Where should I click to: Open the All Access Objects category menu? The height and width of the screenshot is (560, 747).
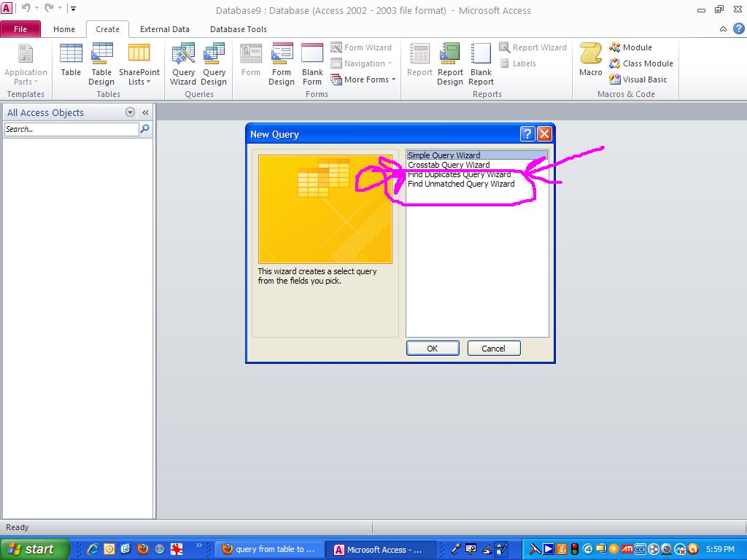130,112
